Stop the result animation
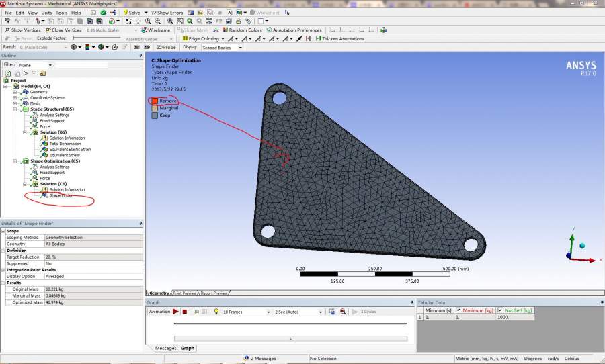The height and width of the screenshot is (364, 605). point(185,312)
